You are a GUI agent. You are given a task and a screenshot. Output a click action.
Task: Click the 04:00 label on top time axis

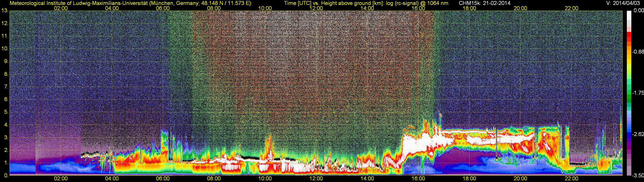(x=112, y=8)
